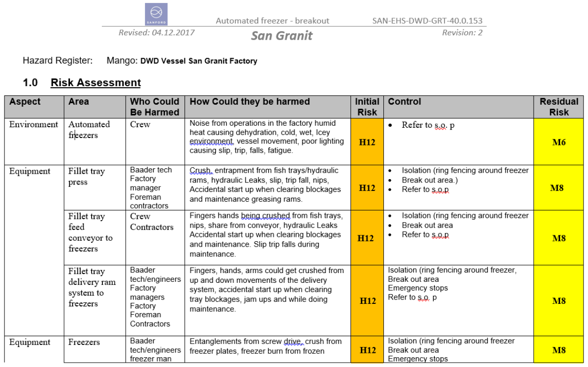588x367 pixels.
Task: Click the DWD Vessel San Granit Factory text
Action: coord(198,61)
